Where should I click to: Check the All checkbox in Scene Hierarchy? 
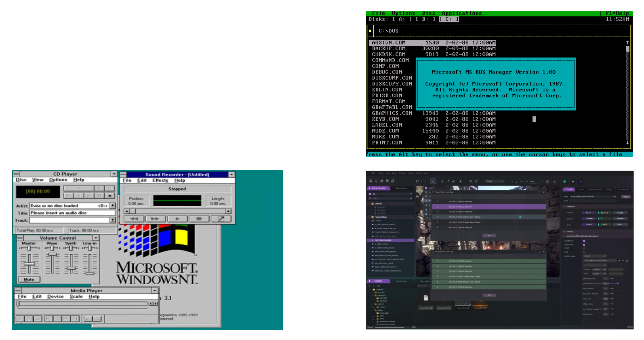(370, 194)
